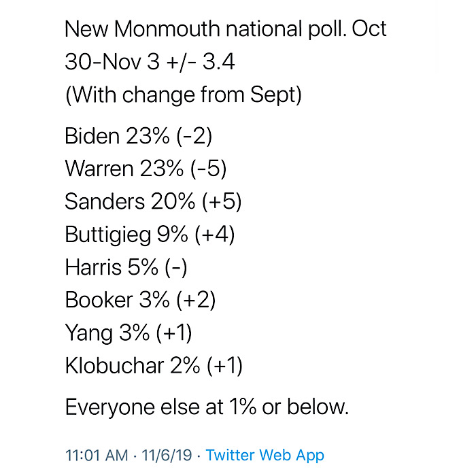This screenshot has height=476, width=476.
Task: Click the word 'Klobuchar'
Action: click(115, 366)
